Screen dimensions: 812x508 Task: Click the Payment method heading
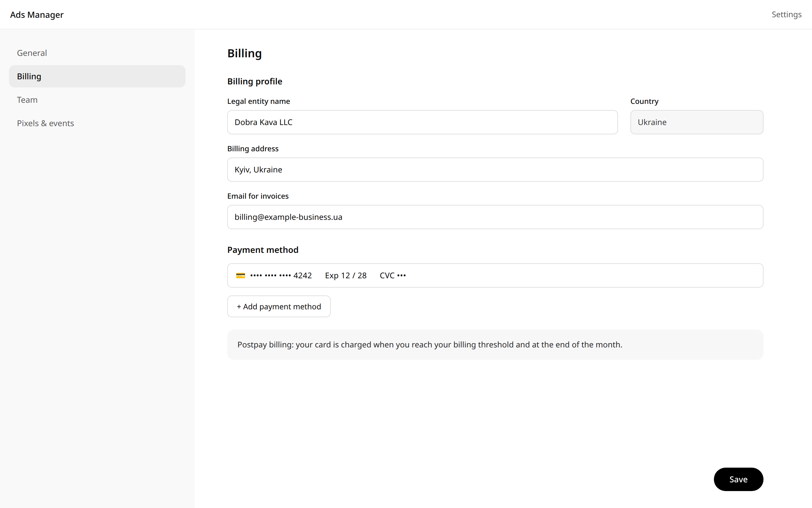(263, 250)
